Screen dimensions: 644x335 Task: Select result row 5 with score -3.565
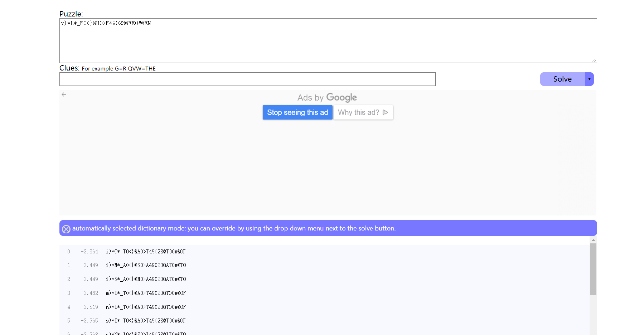click(324, 321)
